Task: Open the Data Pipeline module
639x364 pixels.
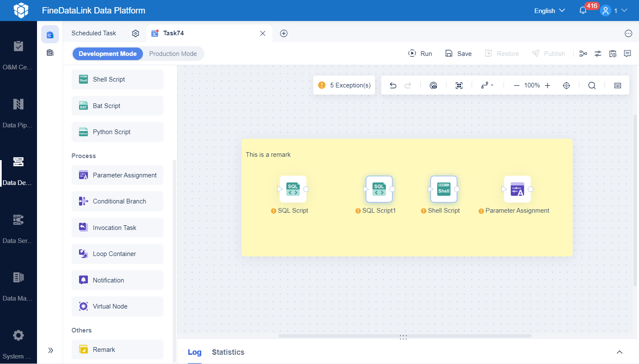Action: pos(18,111)
